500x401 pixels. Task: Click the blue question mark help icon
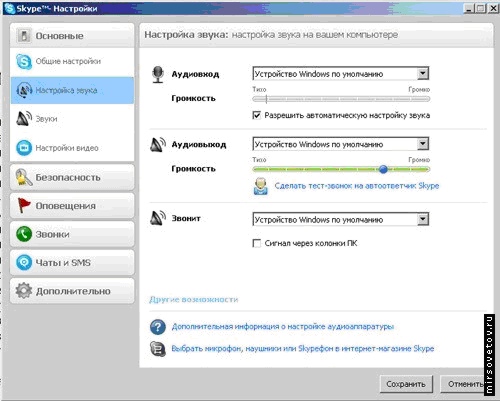coord(158,327)
